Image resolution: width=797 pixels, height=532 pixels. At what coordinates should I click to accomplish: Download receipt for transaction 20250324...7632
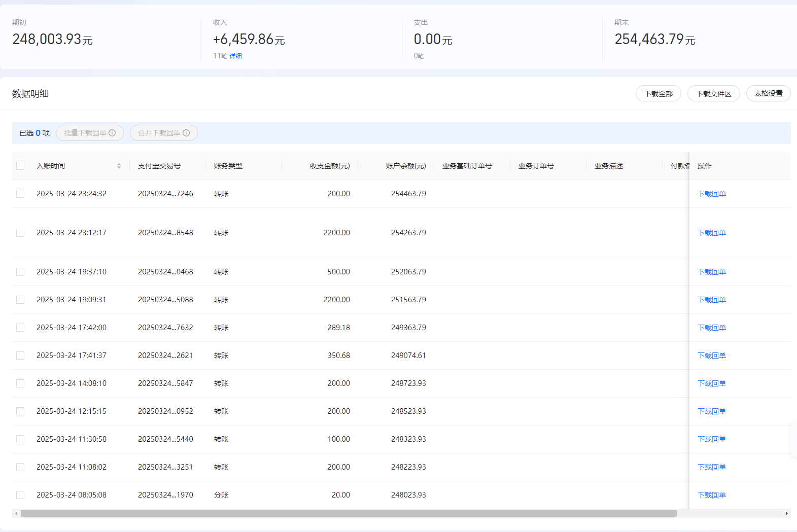click(712, 328)
